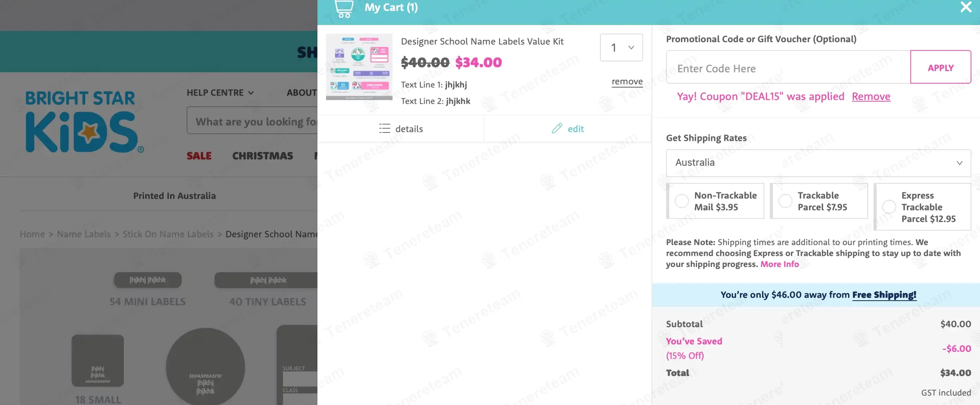Screen dimensions: 980x405
Task: Expand the Help Centre menu
Action: pyautogui.click(x=220, y=93)
